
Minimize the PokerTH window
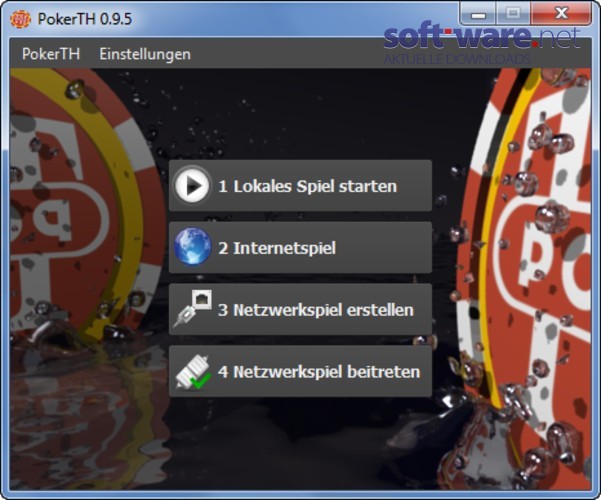pyautogui.click(x=478, y=14)
